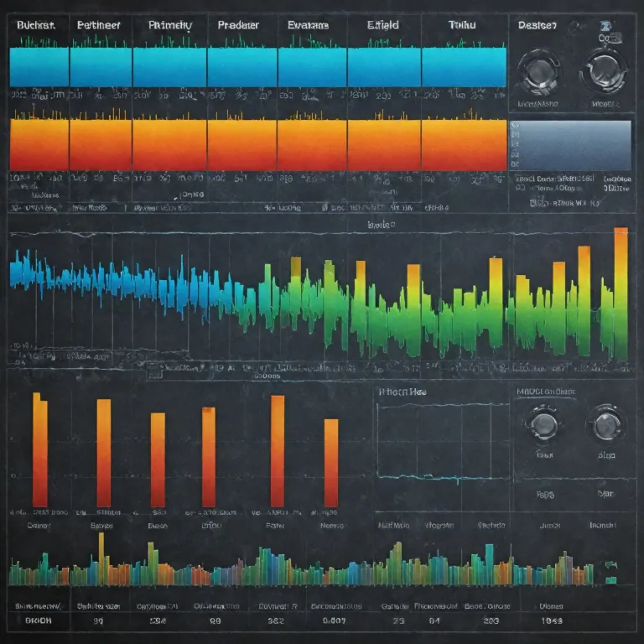This screenshot has width=644, height=644.
Task: Select the Buchrar column header
Action: click(36, 25)
